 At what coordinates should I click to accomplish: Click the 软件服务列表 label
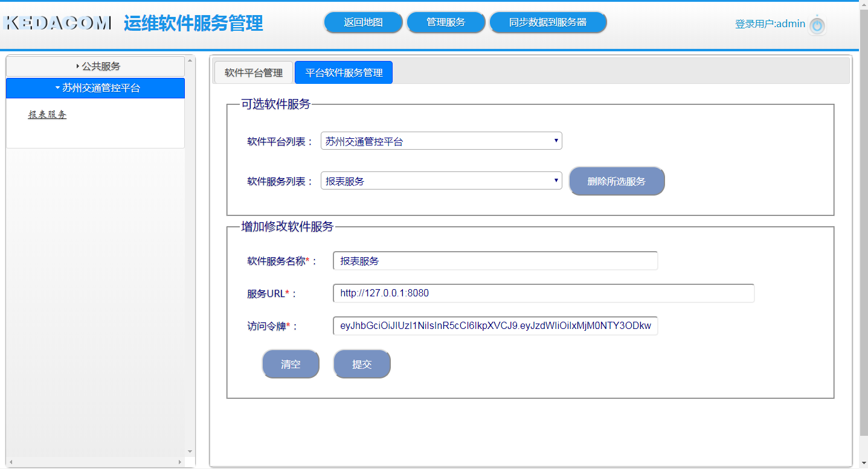click(280, 181)
